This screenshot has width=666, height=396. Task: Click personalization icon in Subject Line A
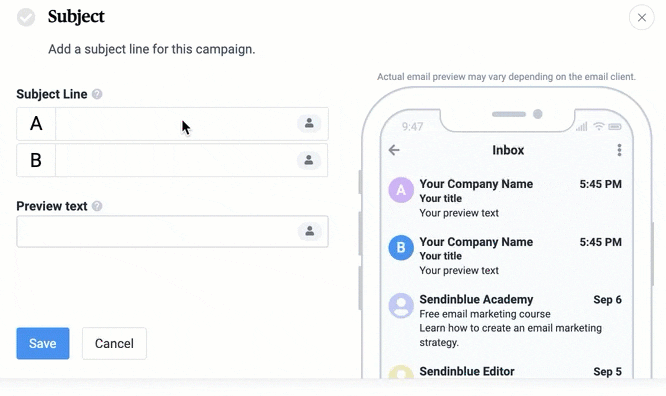point(309,123)
